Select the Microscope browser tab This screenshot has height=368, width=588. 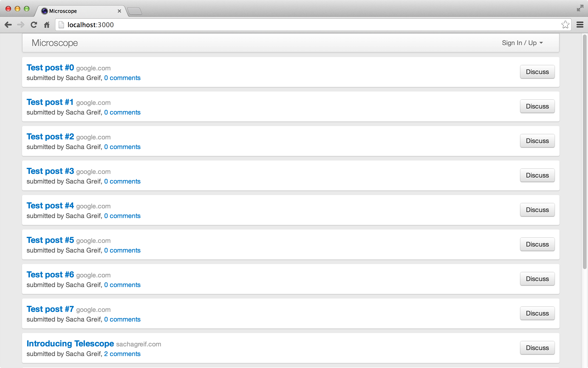point(81,11)
